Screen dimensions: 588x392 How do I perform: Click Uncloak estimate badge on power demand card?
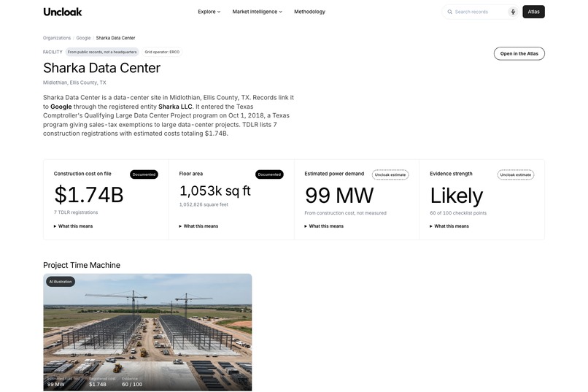coord(390,174)
